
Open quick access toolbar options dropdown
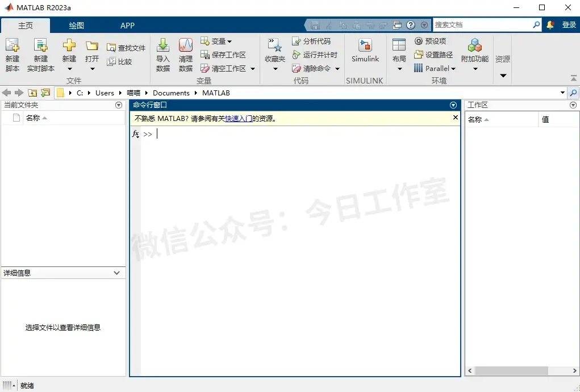(424, 25)
